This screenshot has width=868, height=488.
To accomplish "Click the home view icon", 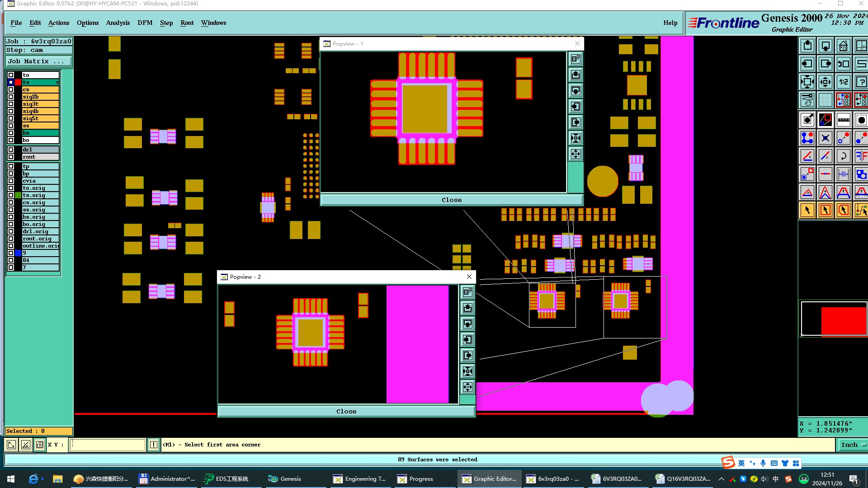I will click(843, 46).
